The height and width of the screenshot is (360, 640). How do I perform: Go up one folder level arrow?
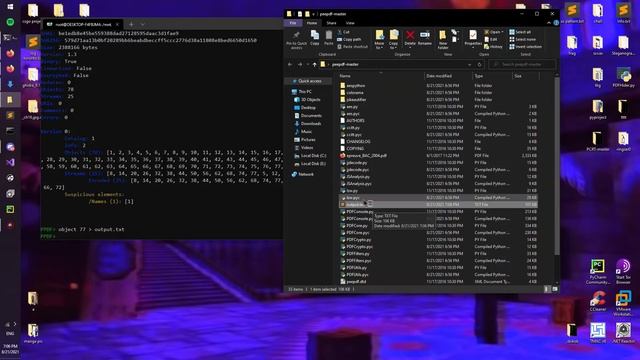[314, 64]
